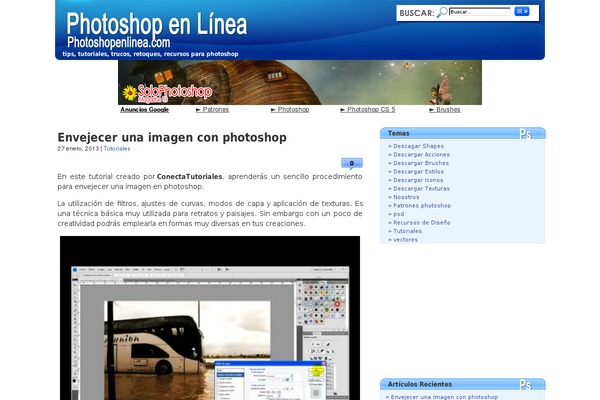Open Patrones photoshop in Temas list
Image resolution: width=600 pixels, height=400 pixels.
pos(422,206)
